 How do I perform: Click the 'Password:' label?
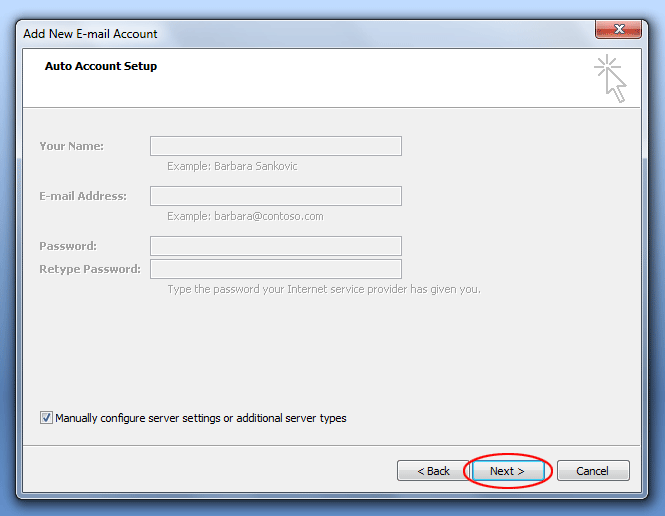68,246
